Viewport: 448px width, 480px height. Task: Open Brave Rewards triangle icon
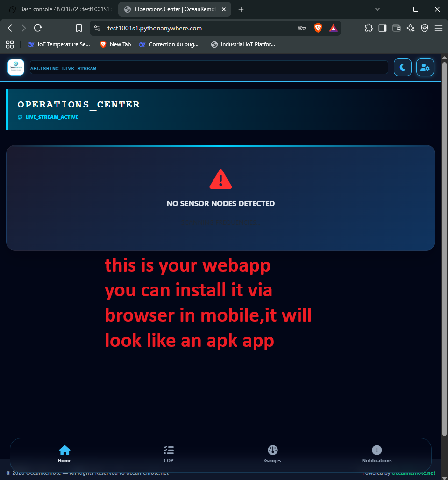pyautogui.click(x=333, y=28)
